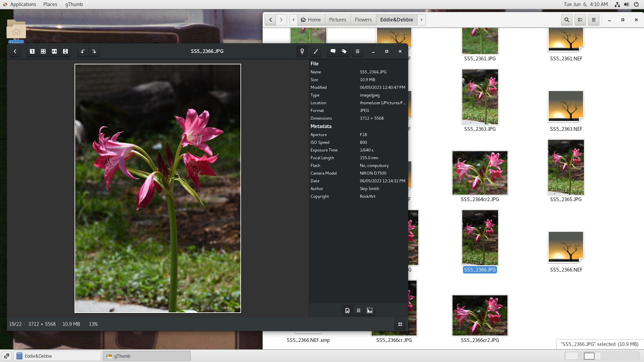Reveal earlier path bar entries with left arrow

293,20
